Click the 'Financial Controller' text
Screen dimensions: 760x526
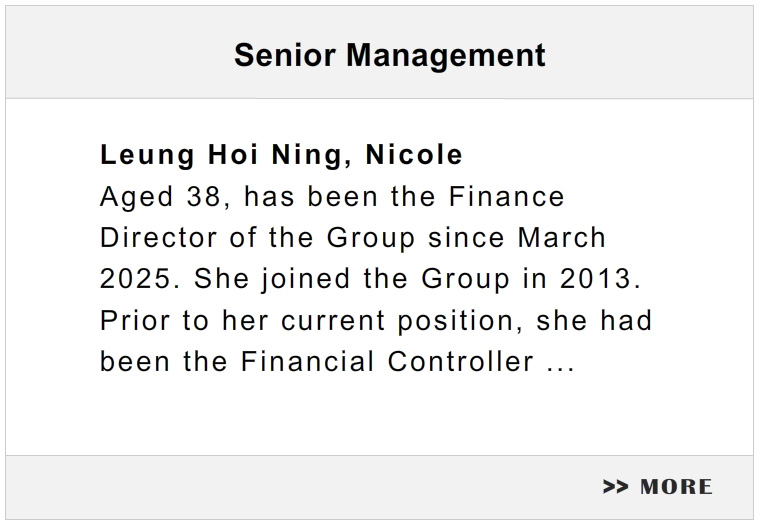387,362
